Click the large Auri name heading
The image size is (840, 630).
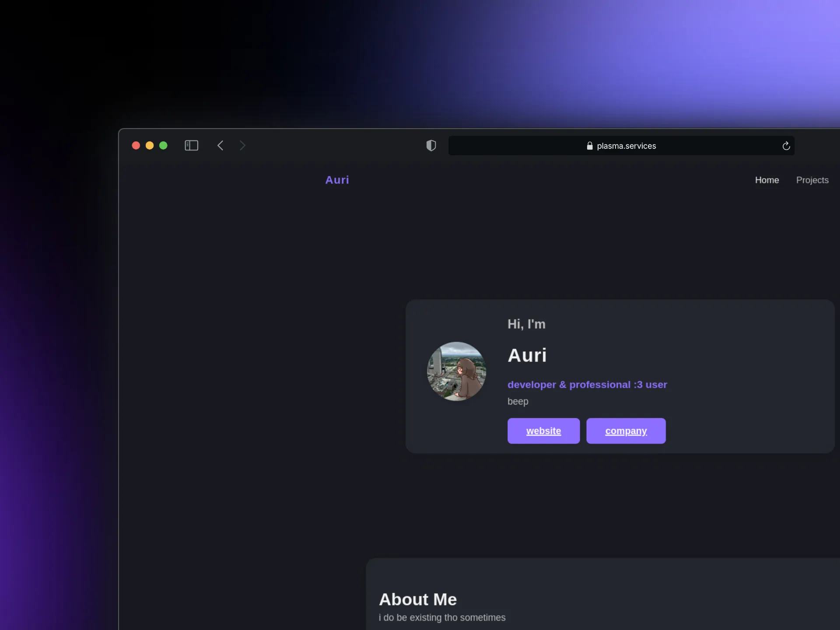527,355
